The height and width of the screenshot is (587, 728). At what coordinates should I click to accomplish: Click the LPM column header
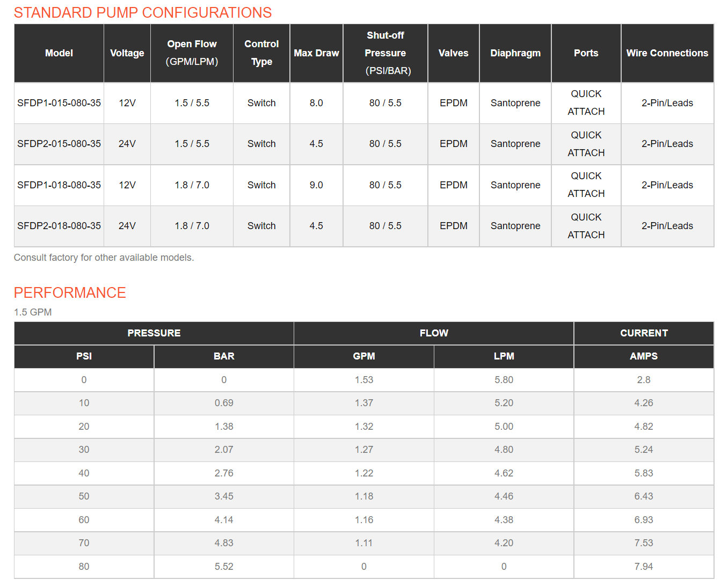pos(504,356)
